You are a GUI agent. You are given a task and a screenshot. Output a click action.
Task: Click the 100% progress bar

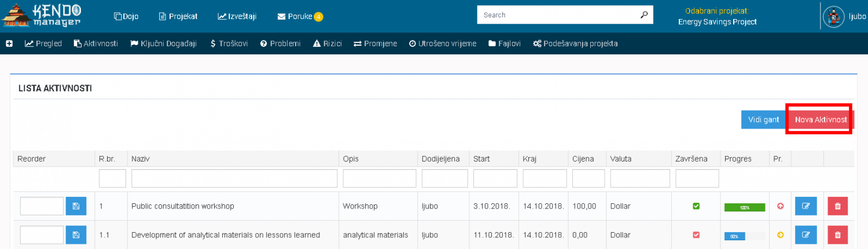pyautogui.click(x=745, y=207)
